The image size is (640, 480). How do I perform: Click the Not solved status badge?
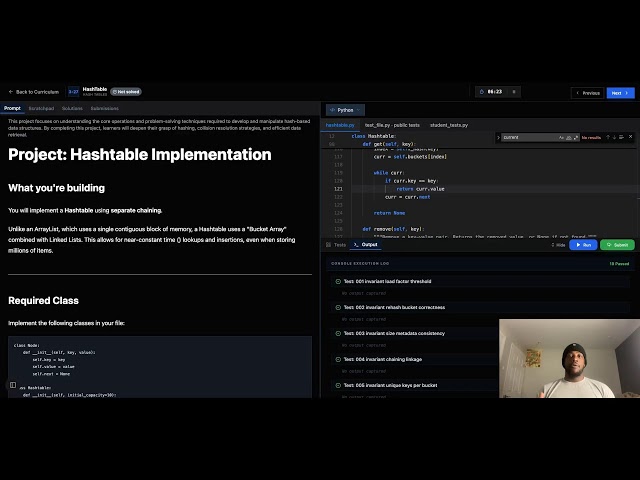coord(126,92)
